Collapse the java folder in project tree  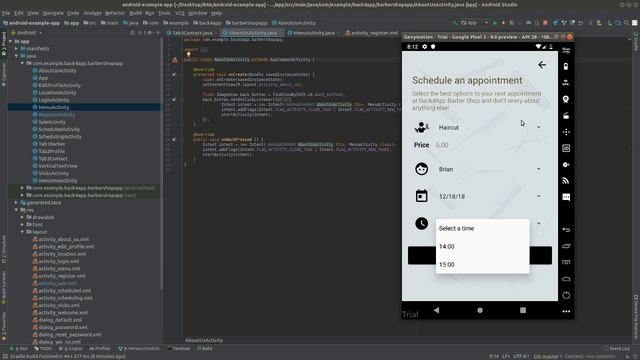[x=16, y=56]
